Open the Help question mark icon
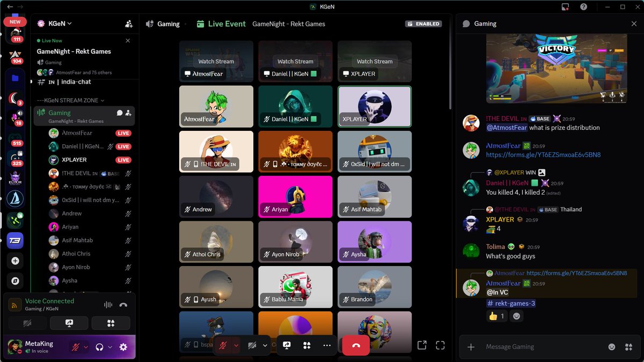The height and width of the screenshot is (362, 644). click(x=584, y=7)
